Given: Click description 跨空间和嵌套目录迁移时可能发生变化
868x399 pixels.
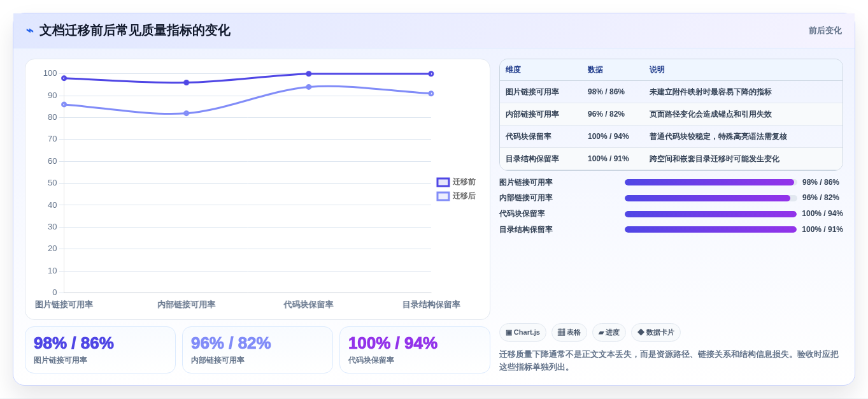Looking at the screenshot, I should tap(715, 159).
